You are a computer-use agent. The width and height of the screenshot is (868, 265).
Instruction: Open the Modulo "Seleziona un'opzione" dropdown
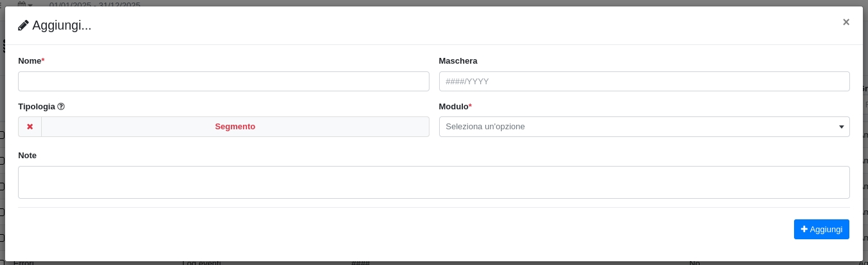pyautogui.click(x=637, y=127)
